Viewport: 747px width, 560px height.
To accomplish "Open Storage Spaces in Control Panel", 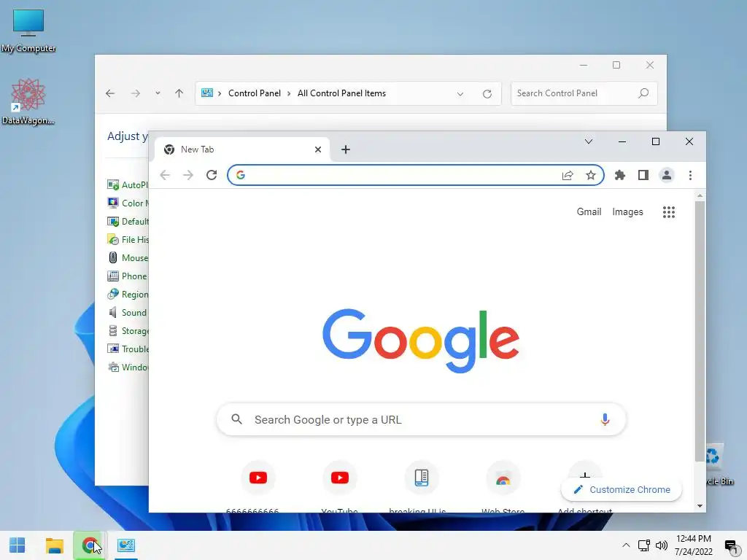I will 128,331.
